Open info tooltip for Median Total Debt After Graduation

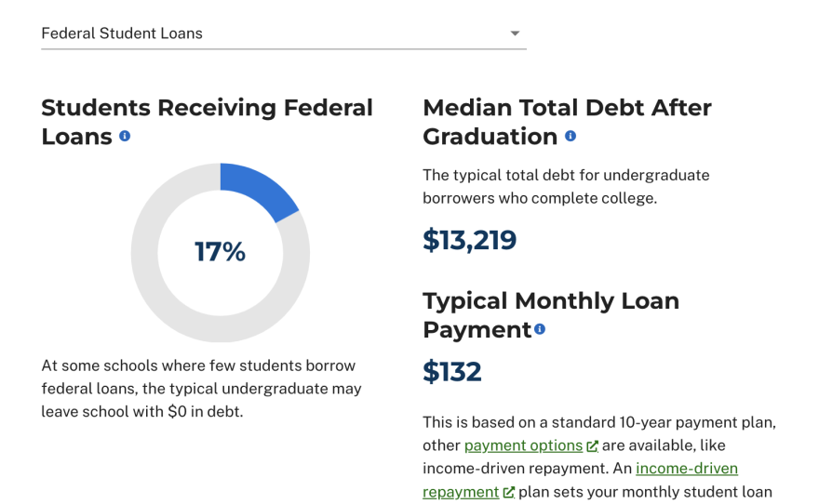pyautogui.click(x=571, y=136)
